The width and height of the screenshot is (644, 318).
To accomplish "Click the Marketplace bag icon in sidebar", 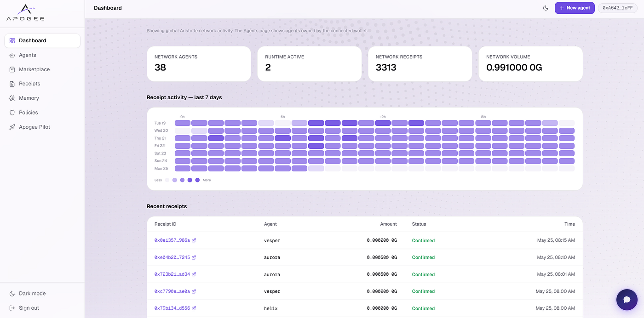I will coord(12,69).
